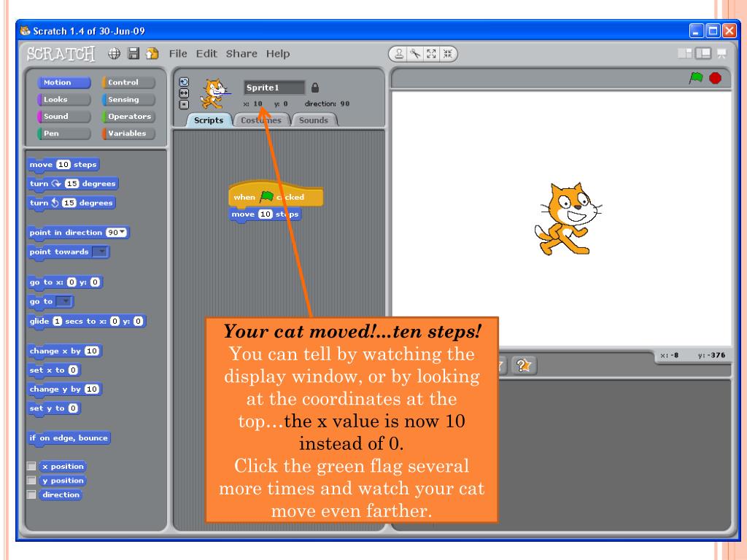Click the red stop sign button

click(x=715, y=77)
